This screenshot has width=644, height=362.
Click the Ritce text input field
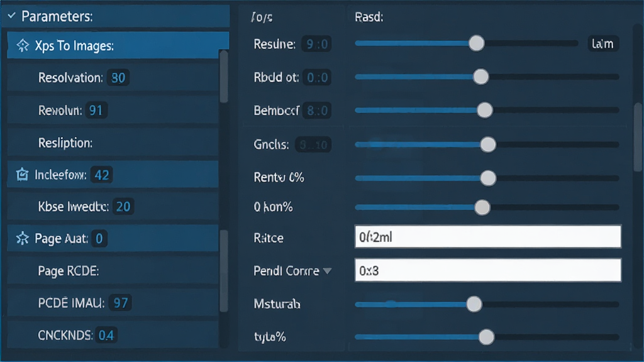click(x=487, y=236)
